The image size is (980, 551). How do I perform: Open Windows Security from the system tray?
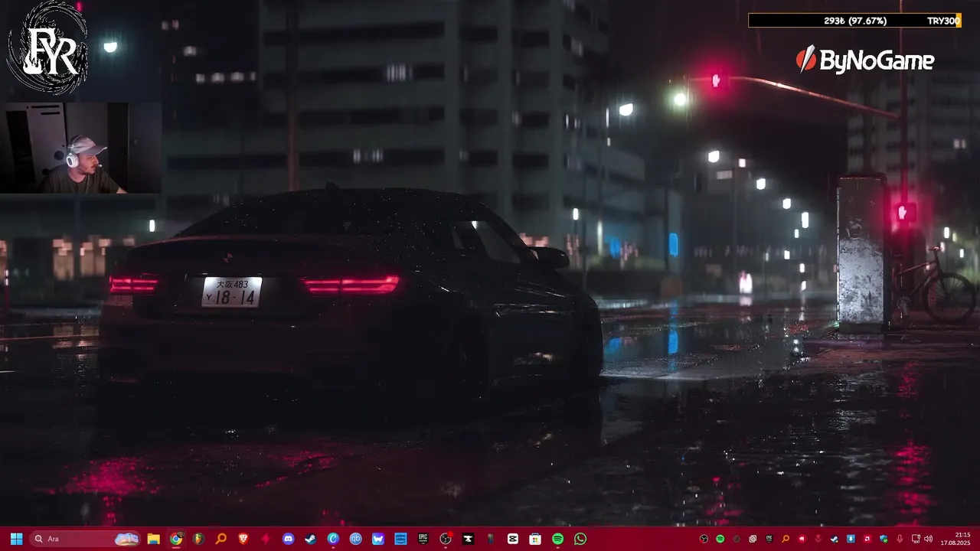tap(884, 539)
